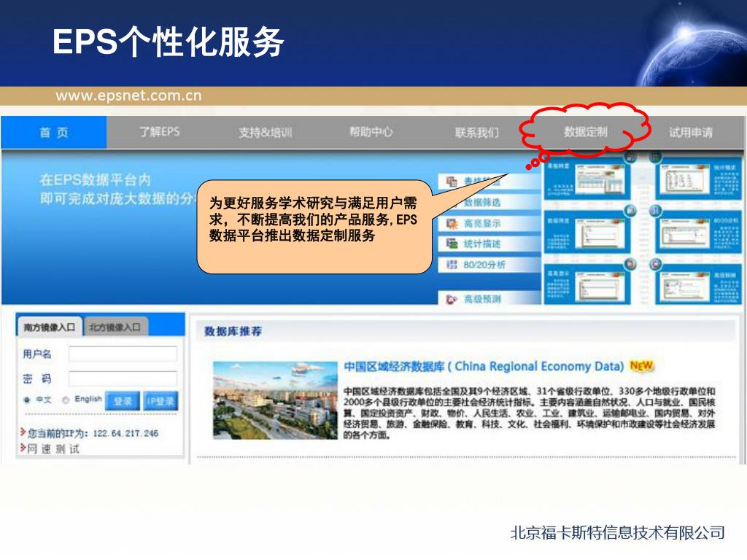
Task: Click the 高级预测 feature icon
Action: [x=451, y=299]
